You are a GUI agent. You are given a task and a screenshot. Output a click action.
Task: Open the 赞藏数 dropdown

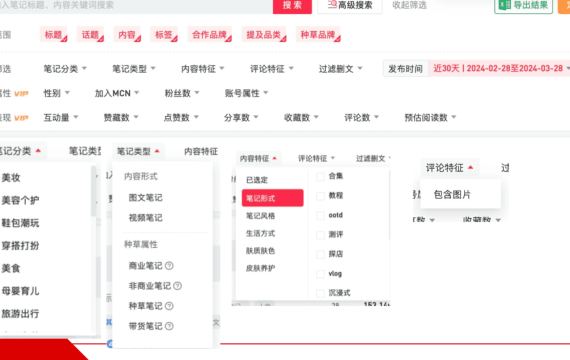(x=121, y=117)
